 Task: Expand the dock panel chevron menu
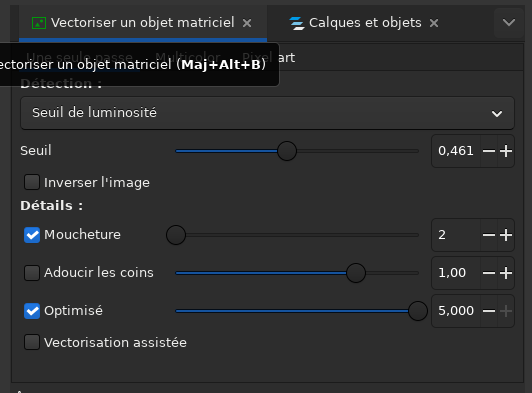point(509,23)
